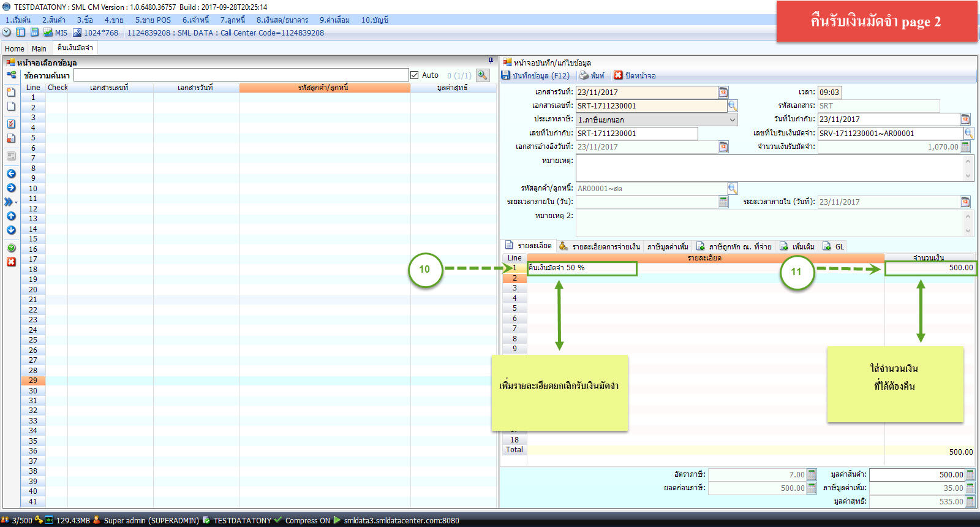
Task: Click บันทึกข้อมูล (F12) save button
Action: tap(536, 75)
